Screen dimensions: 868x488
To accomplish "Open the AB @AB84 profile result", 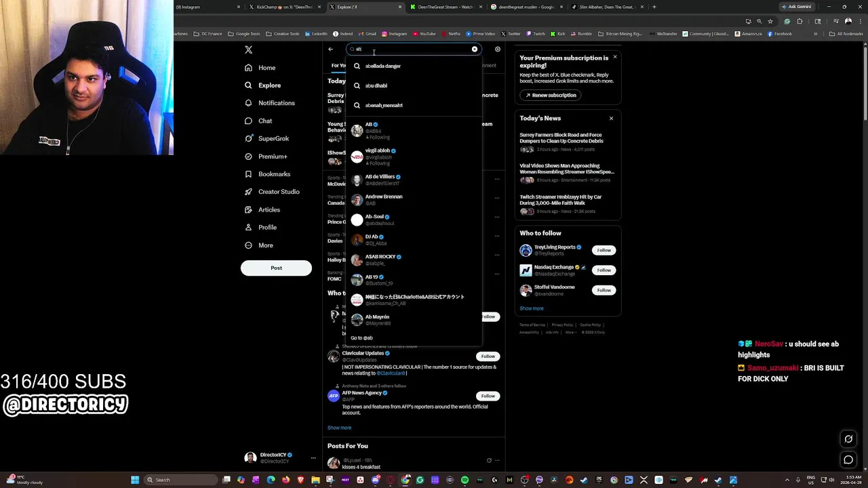I will (x=414, y=131).
